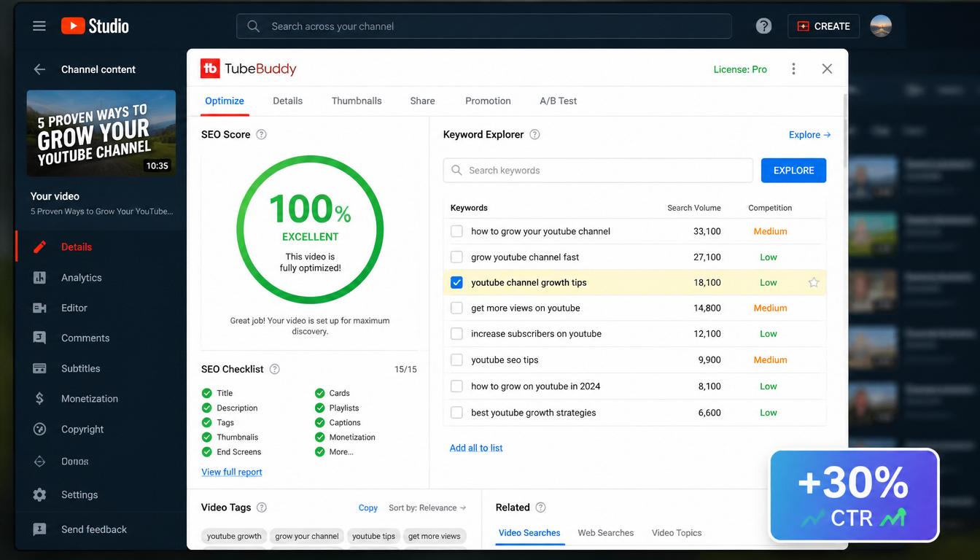Select the Web Searches tab
Image resolution: width=980 pixels, height=560 pixels.
(606, 533)
